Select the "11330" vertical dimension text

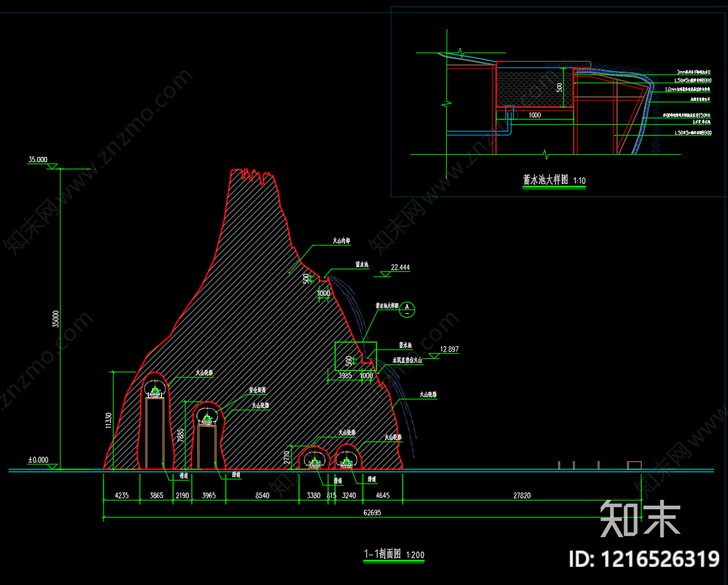[108, 420]
